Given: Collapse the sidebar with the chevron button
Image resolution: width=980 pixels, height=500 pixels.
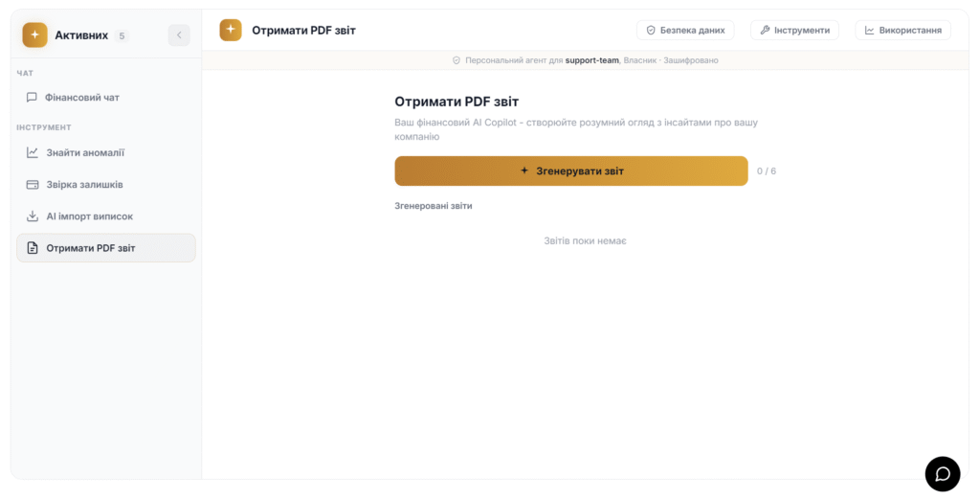Looking at the screenshot, I should 179,35.
